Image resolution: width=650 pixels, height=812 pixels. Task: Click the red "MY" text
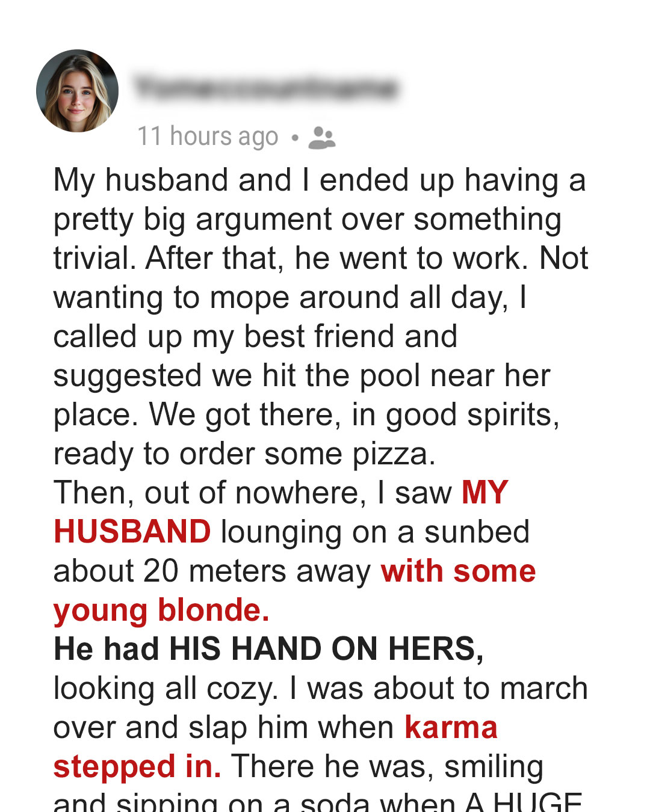click(485, 493)
